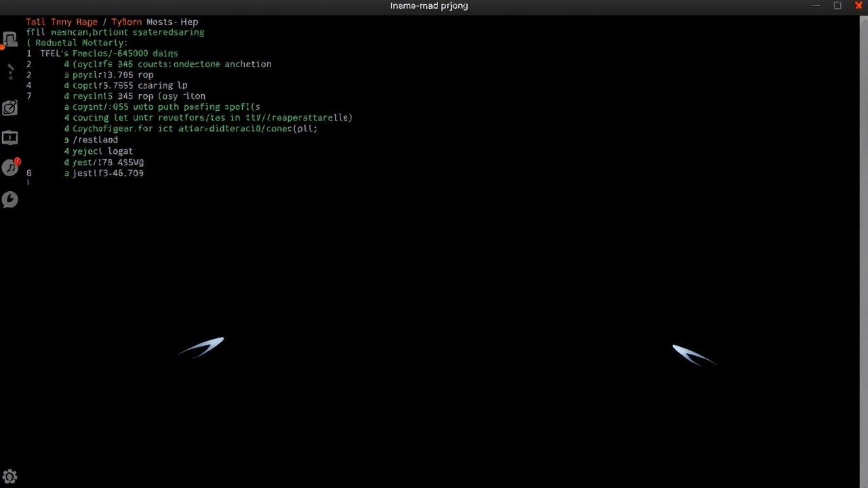The height and width of the screenshot is (488, 868).
Task: Open the music note icon with red badge
Action: pos(10,167)
